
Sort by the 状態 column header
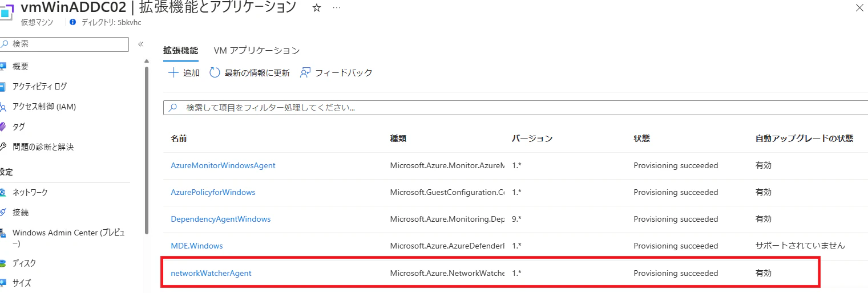[641, 139]
